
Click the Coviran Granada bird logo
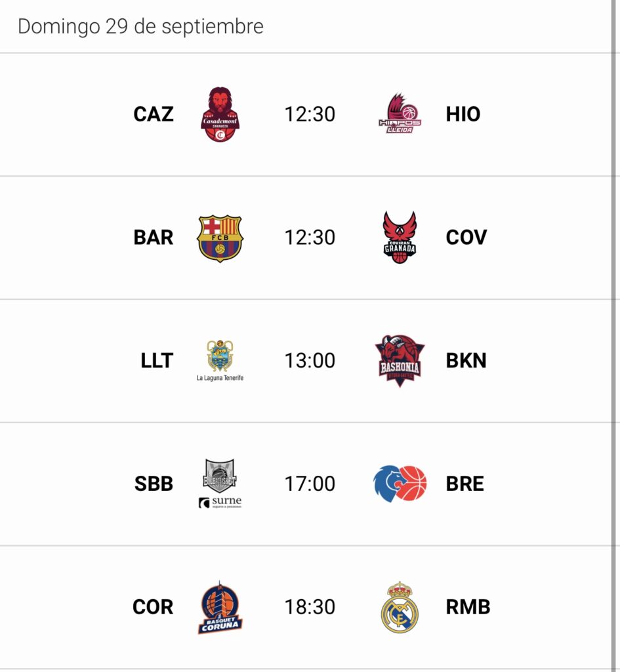pyautogui.click(x=400, y=238)
